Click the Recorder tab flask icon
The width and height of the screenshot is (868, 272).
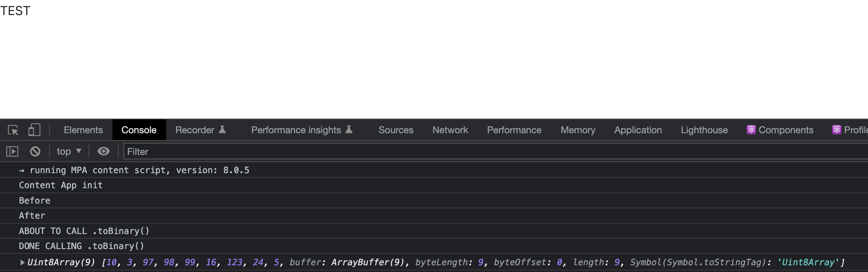tap(222, 129)
